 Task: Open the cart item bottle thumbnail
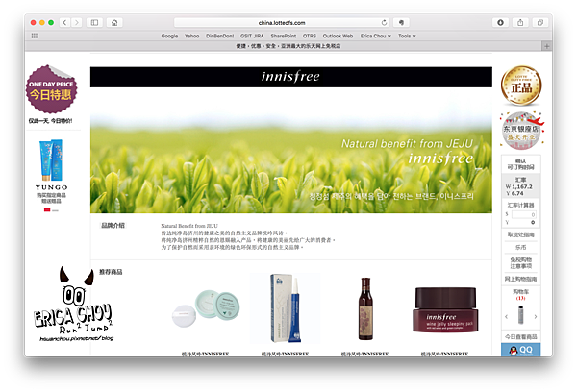coord(520,315)
